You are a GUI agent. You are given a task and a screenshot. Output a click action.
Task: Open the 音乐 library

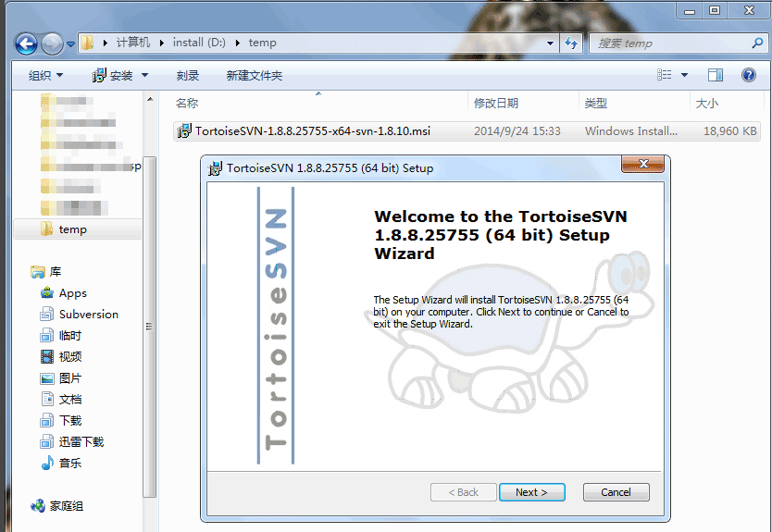tap(70, 464)
